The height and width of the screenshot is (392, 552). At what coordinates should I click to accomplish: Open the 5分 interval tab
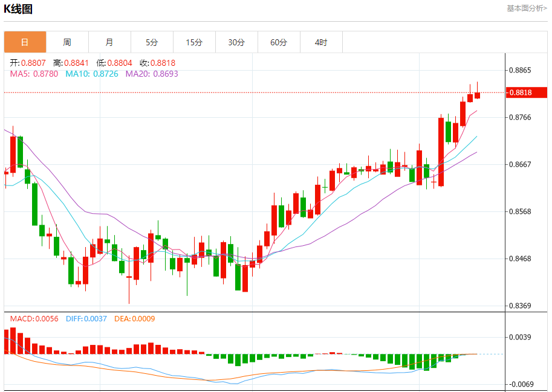coord(152,42)
